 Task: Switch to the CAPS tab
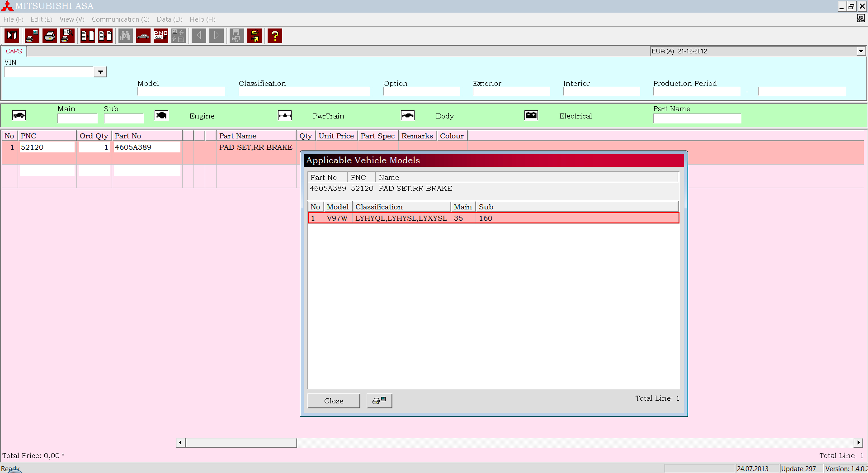pyautogui.click(x=14, y=51)
